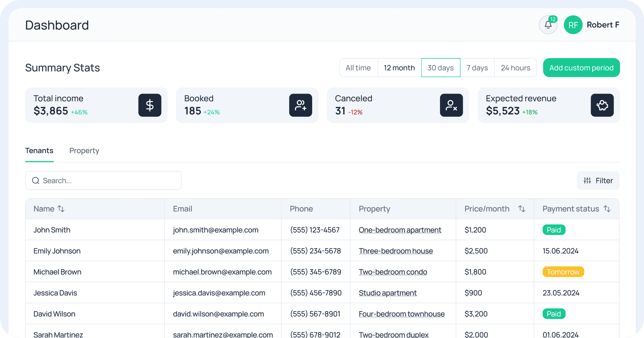Viewport: 644px width, 338px height.
Task: Click the Booked user-plus icon
Action: [x=301, y=105]
